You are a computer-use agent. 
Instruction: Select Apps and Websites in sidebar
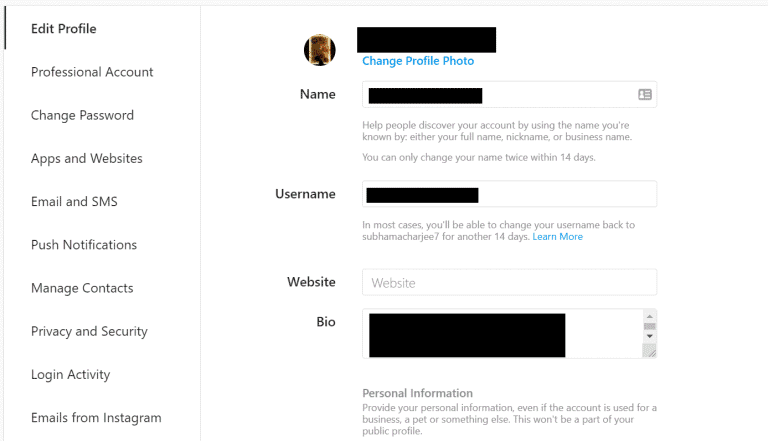pos(87,158)
